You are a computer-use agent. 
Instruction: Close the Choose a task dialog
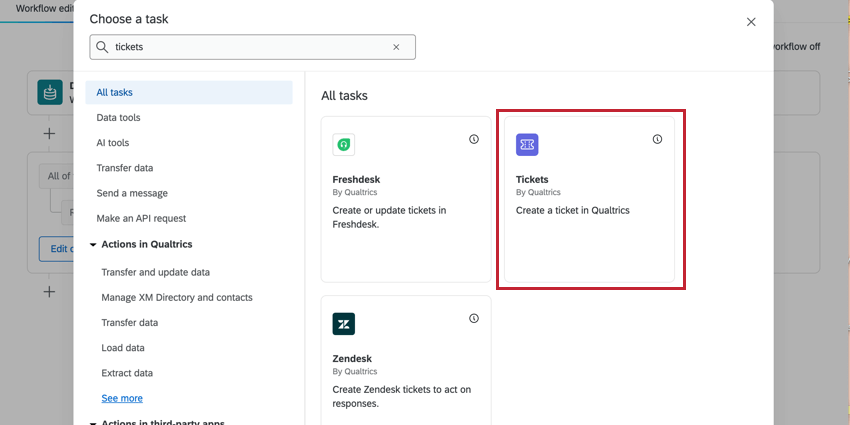751,21
